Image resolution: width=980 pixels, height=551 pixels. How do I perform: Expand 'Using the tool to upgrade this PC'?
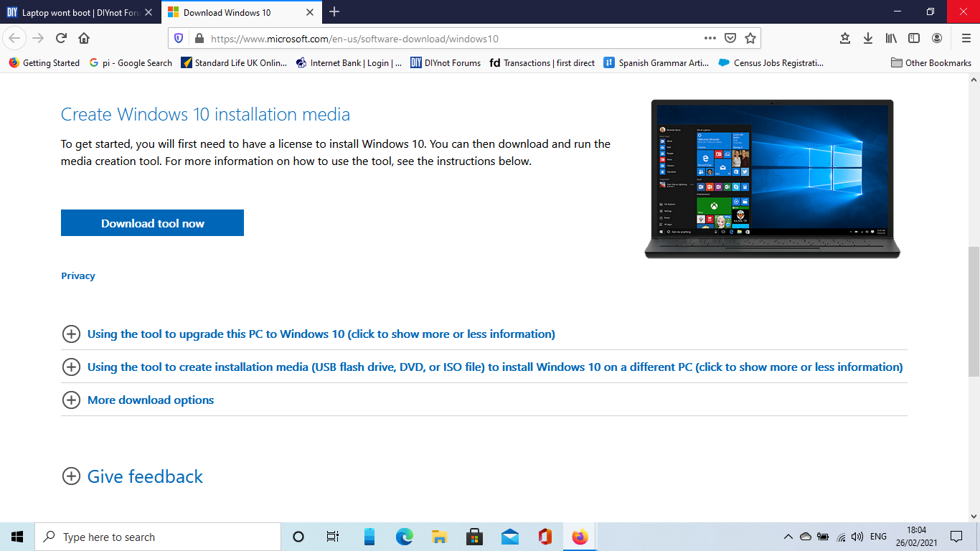pos(321,334)
